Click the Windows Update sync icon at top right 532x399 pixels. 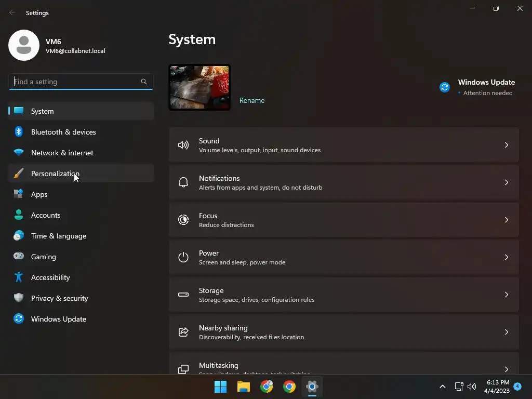coord(445,87)
